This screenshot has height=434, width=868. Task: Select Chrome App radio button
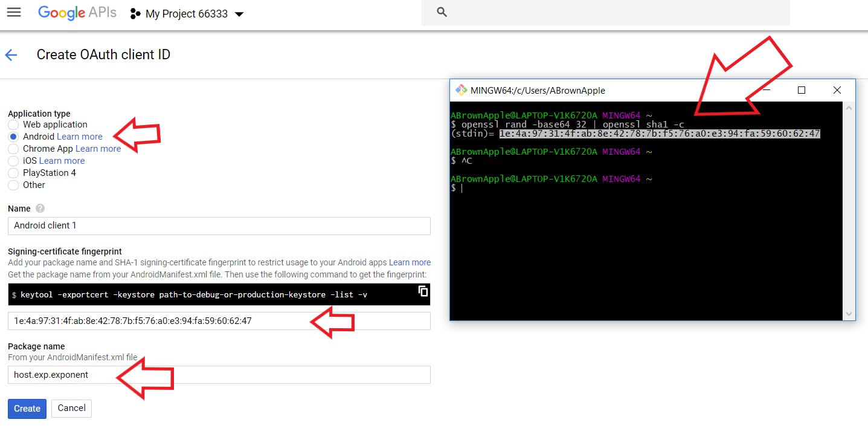13,149
